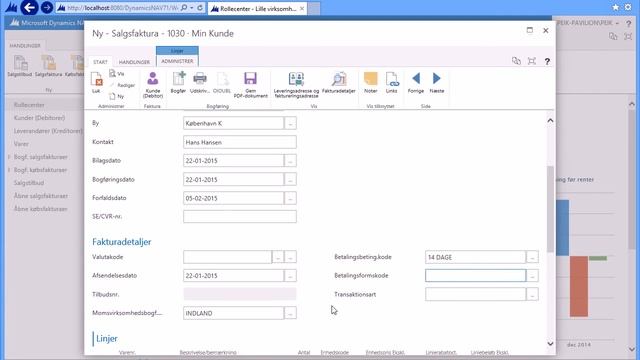Open the By field lookup button
The image size is (640, 360).
[290, 123]
